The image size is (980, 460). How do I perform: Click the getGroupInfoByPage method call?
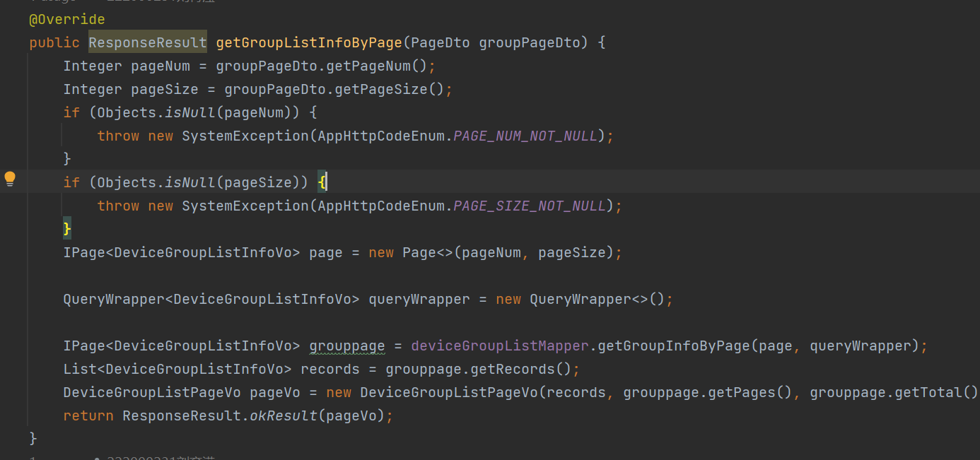pyautogui.click(x=674, y=346)
